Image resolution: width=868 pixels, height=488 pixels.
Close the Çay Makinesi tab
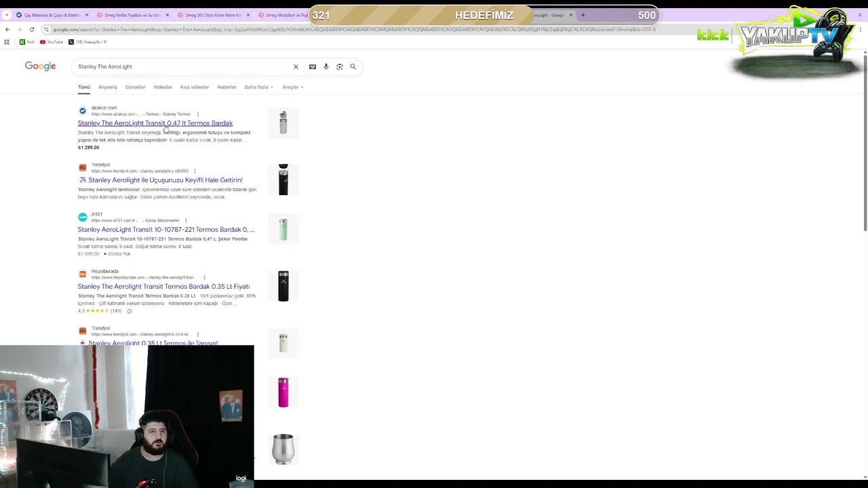pyautogui.click(x=86, y=15)
